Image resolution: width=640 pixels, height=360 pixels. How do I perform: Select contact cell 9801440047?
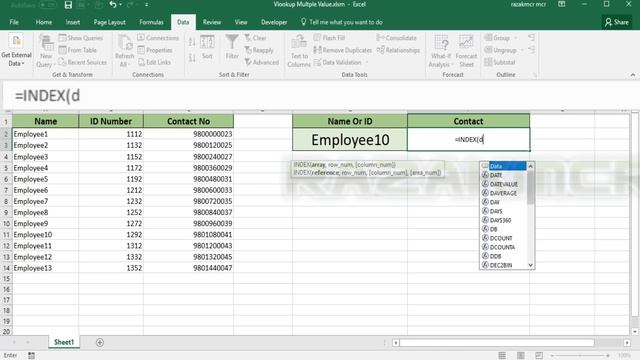(x=188, y=268)
